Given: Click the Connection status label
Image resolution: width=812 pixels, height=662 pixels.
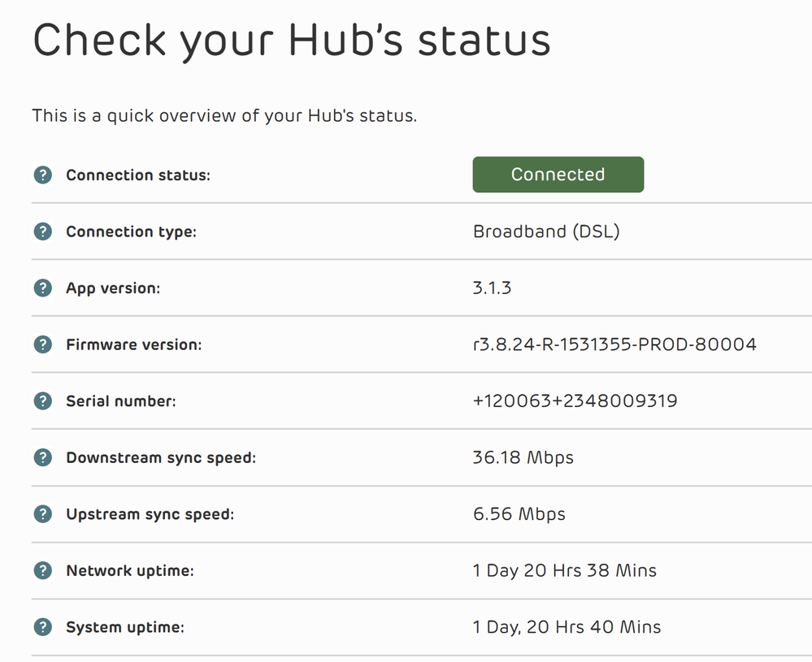Looking at the screenshot, I should tap(137, 175).
